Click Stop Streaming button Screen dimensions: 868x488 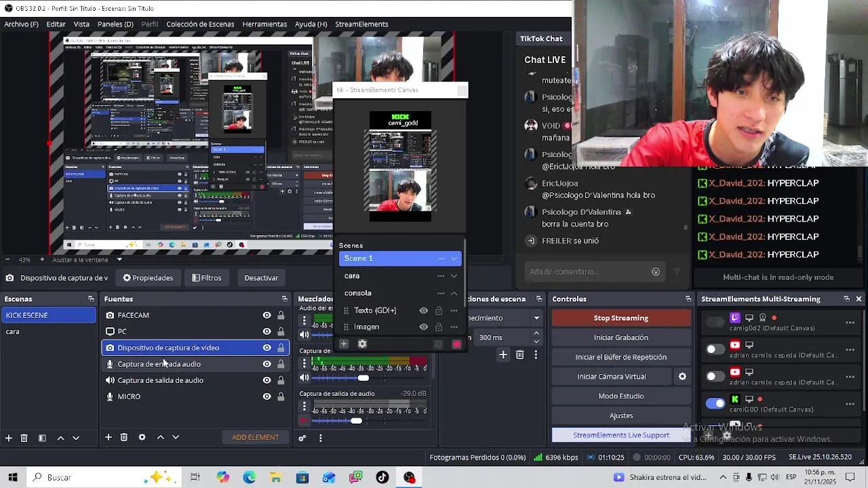pyautogui.click(x=621, y=318)
